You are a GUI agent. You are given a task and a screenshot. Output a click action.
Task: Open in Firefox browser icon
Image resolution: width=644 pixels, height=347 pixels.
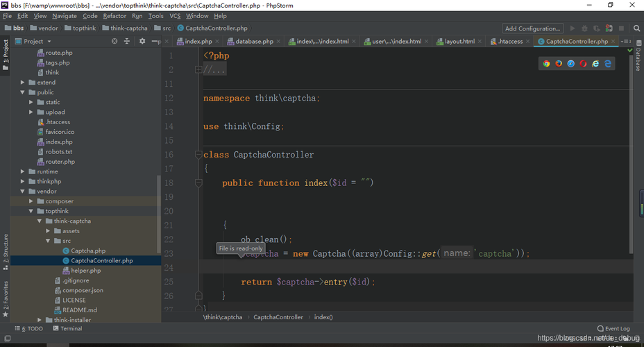click(559, 64)
